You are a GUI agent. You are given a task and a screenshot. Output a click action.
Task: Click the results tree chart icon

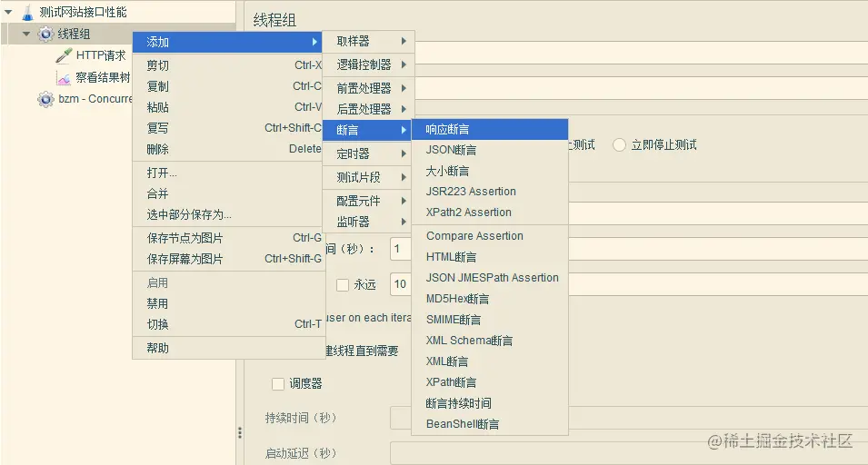64,78
